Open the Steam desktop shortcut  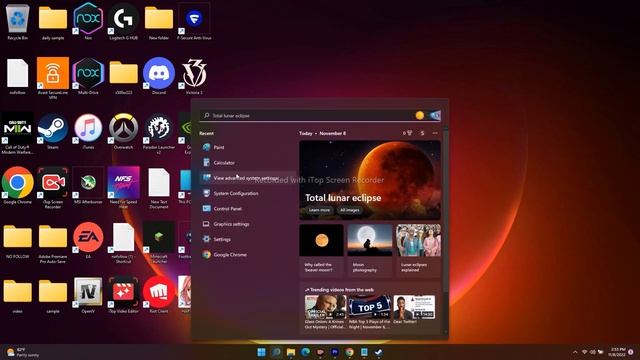click(x=53, y=131)
